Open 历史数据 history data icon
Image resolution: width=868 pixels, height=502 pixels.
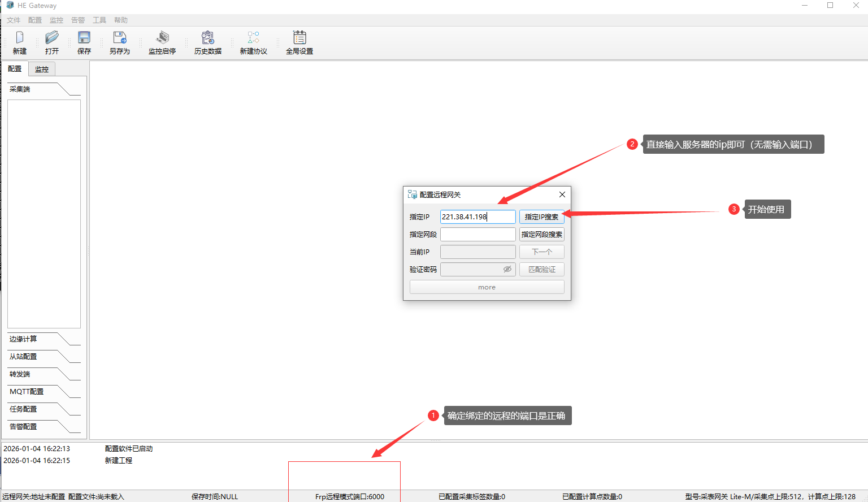click(x=207, y=38)
